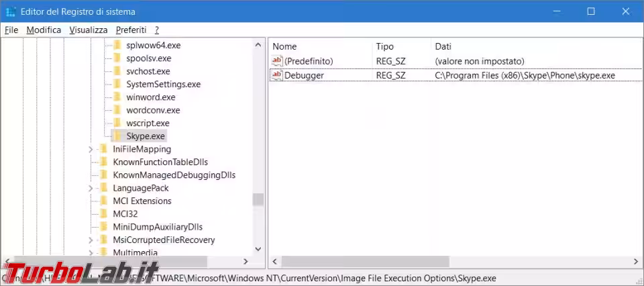Click tree pane vertical scrollbar up arrow
Screen dimensions: 644x286
click(258, 45)
